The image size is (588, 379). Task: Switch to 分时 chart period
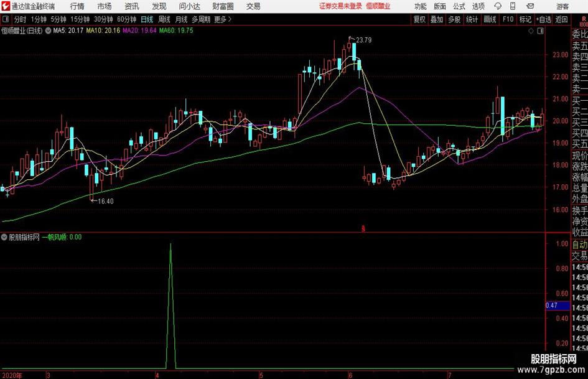[x=21, y=19]
